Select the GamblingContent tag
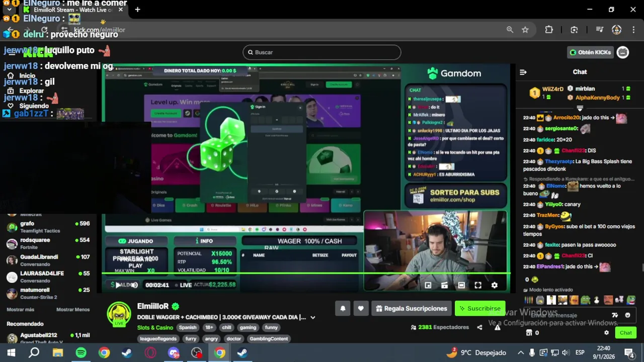644x362 pixels. (269, 338)
